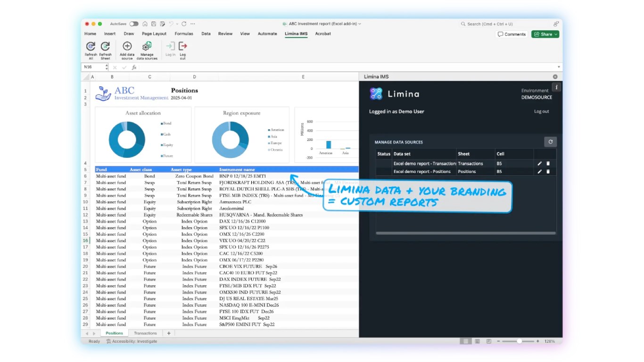Click the insert function fx icon

[x=134, y=67]
